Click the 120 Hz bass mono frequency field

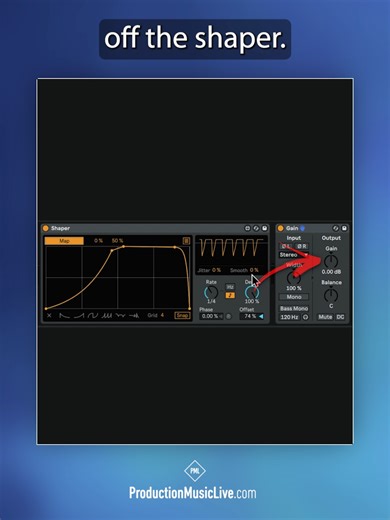[289, 317]
